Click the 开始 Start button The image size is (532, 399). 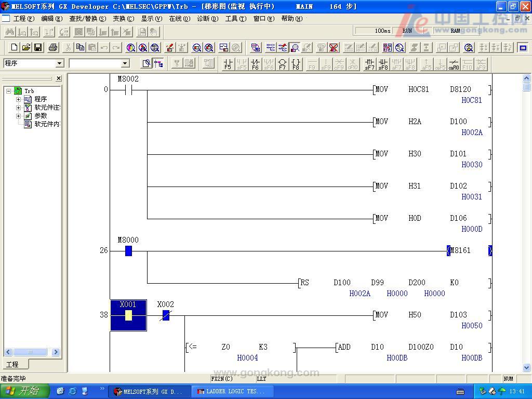[24, 391]
